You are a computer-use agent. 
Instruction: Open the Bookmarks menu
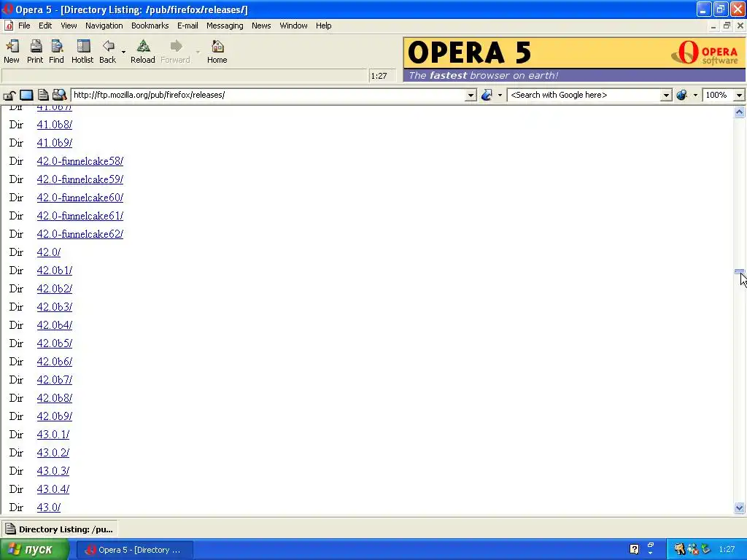(150, 26)
